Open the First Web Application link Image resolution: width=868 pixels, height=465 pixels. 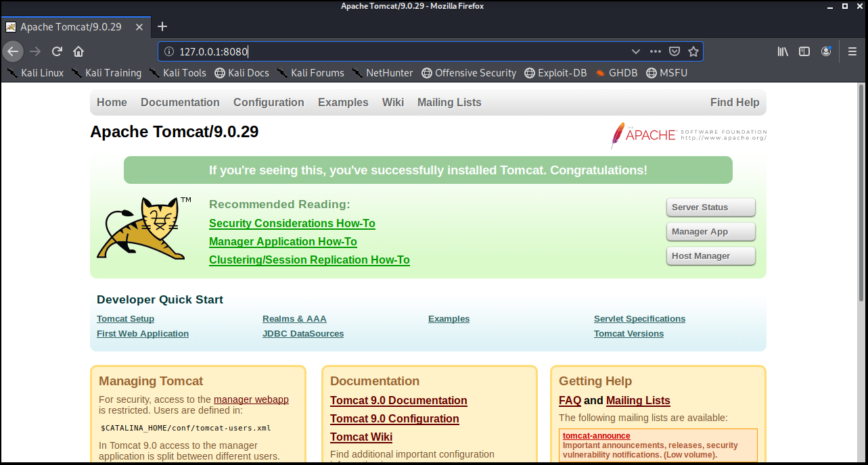click(x=143, y=334)
